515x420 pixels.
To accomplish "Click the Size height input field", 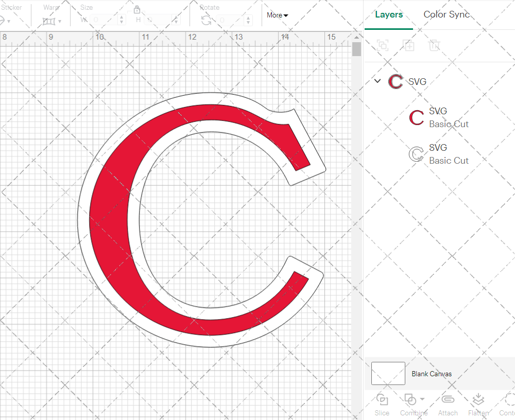I will 158,20.
